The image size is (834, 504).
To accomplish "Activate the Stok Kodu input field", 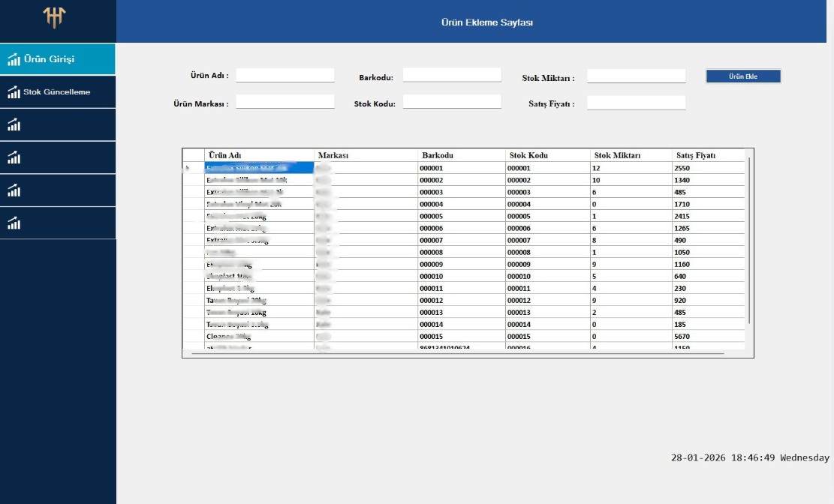I will coord(452,102).
